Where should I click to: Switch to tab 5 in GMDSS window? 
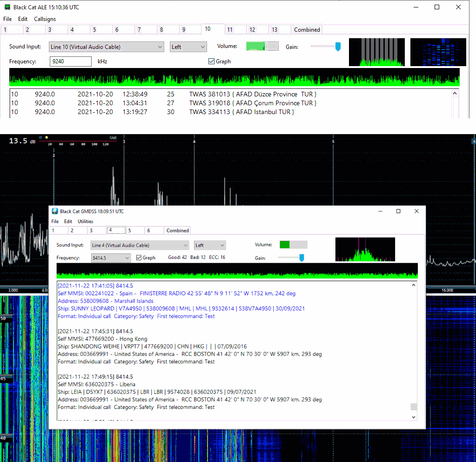click(135, 231)
